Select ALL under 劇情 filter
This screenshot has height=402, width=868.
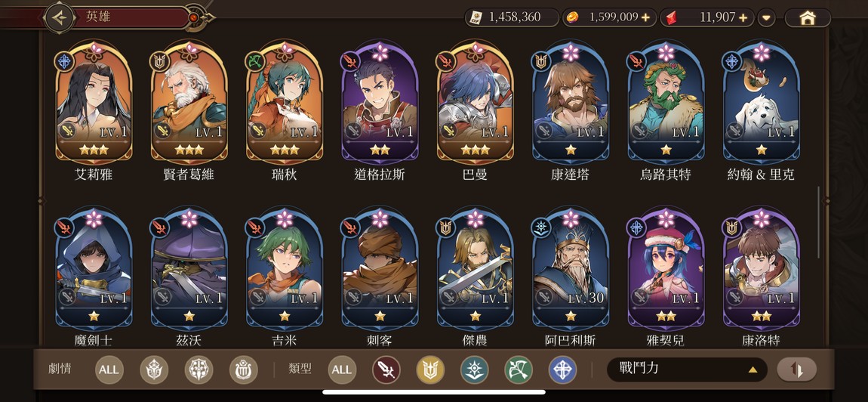tap(109, 370)
